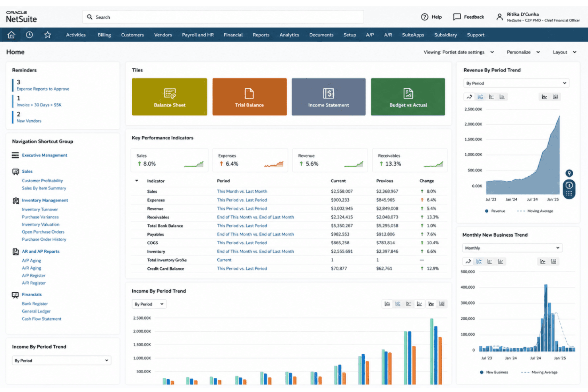Collapse the KPI table using the Indicator arrow
Viewport: 588px width, 392px height.
tap(137, 181)
